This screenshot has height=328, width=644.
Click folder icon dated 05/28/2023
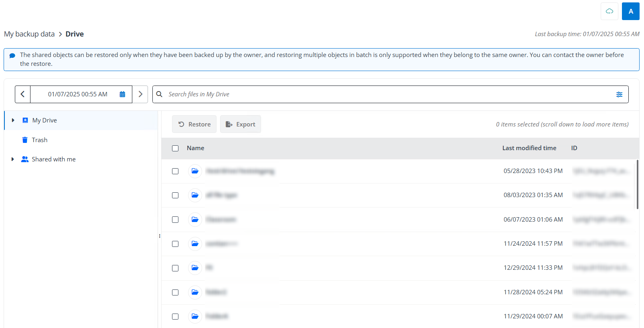pos(195,171)
